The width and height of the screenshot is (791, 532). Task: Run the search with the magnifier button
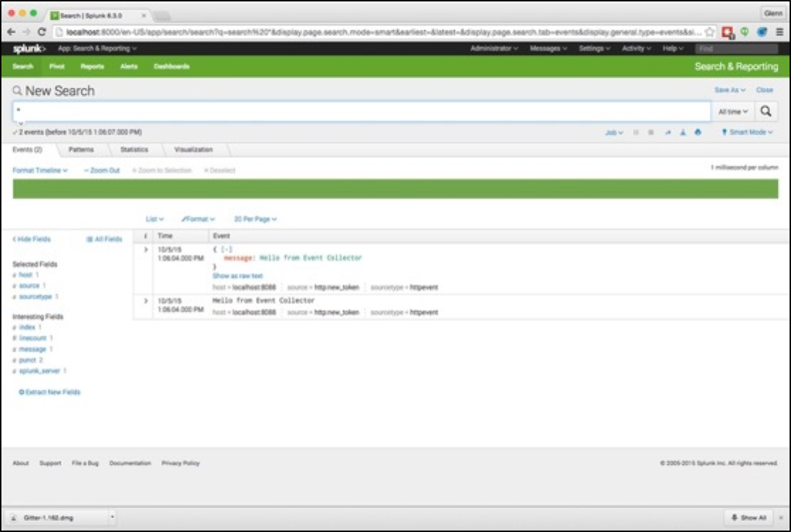click(x=766, y=112)
